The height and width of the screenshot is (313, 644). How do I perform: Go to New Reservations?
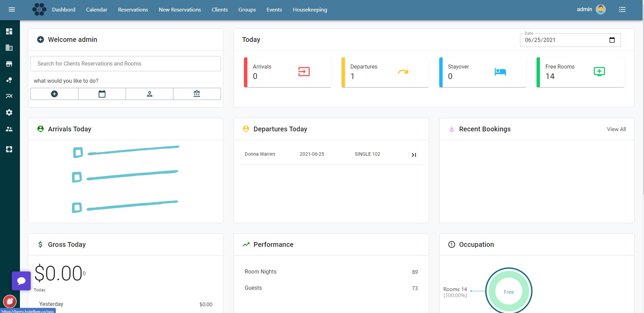(x=179, y=9)
